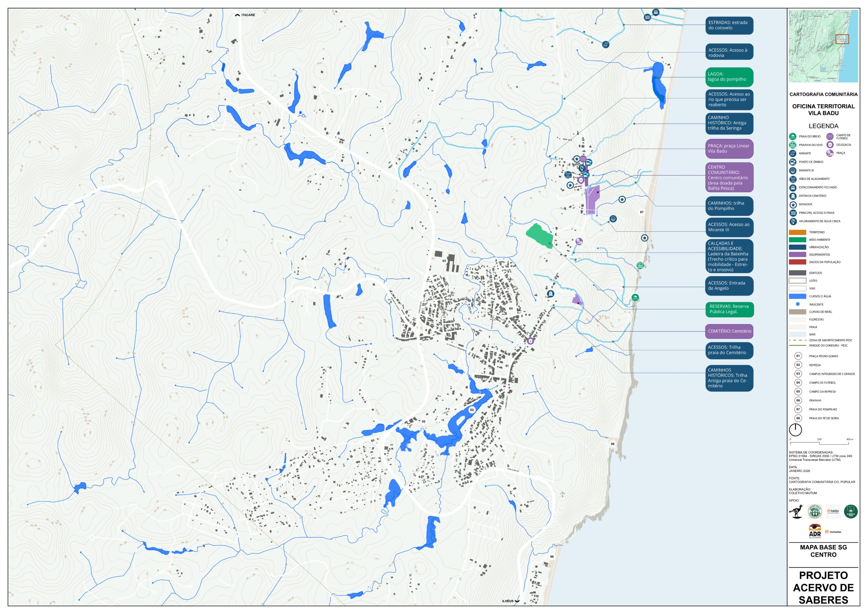Click the cemetery entrance marker on the map
868x614 pixels.
[550, 294]
